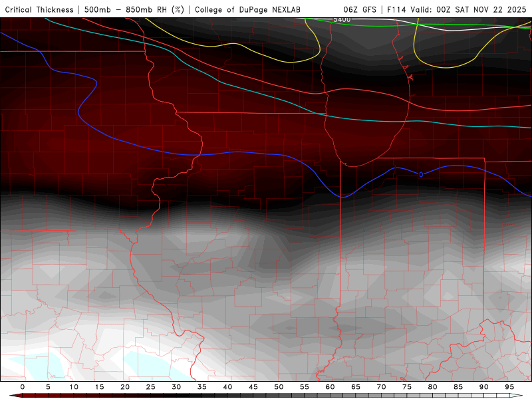
Task: Click the "95" humidity legend value
Action: 509,387
